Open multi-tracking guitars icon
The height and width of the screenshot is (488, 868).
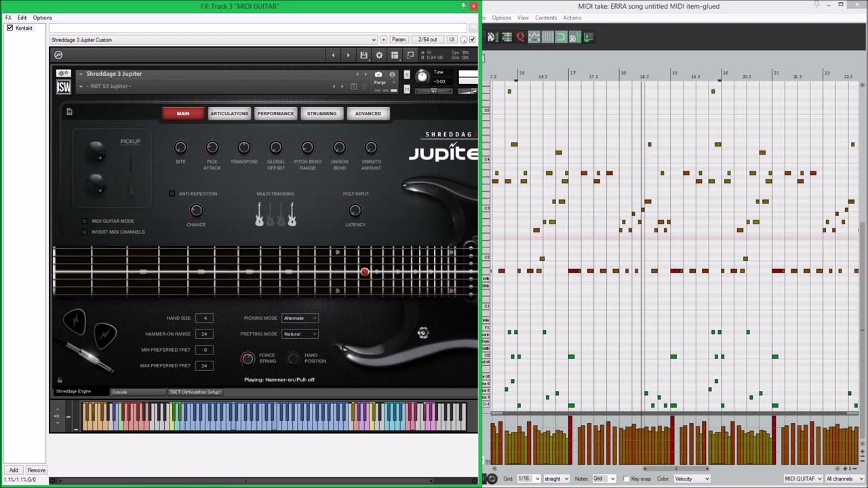[x=275, y=214]
